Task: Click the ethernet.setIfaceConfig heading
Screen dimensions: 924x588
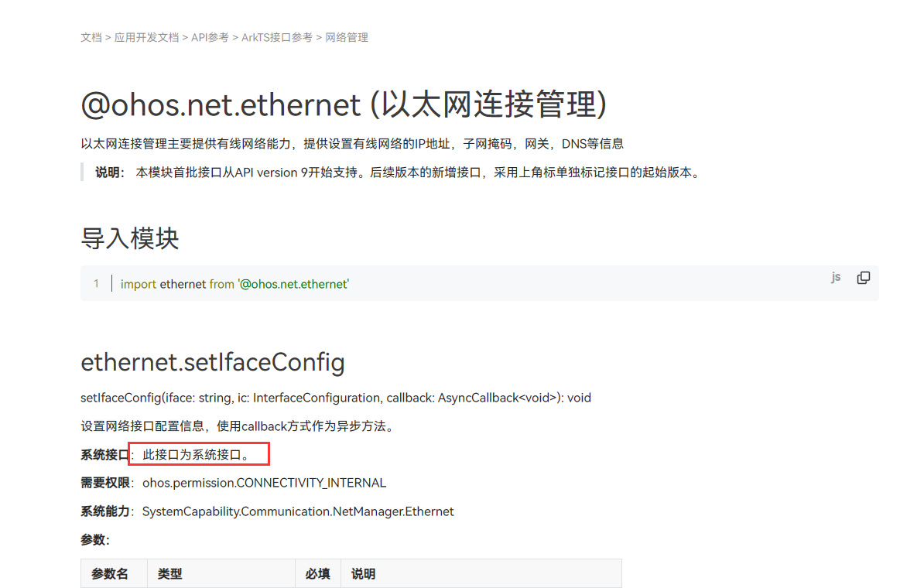Action: pyautogui.click(x=213, y=362)
